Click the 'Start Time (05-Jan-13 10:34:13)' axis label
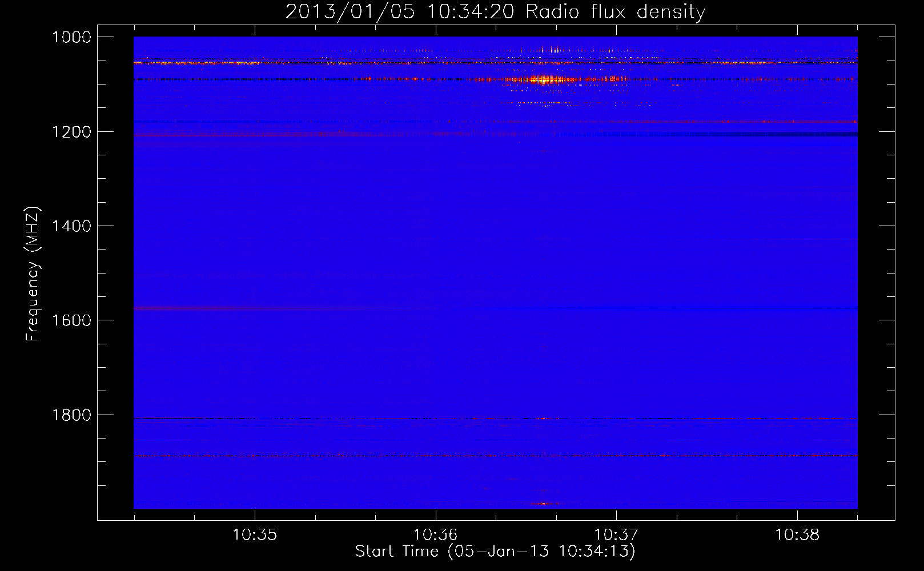 [x=495, y=552]
